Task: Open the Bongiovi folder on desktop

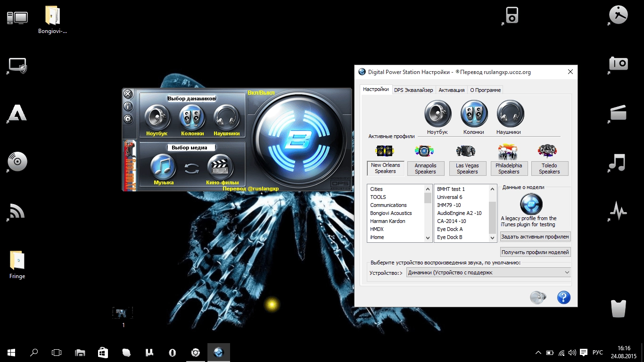Action: [53, 20]
